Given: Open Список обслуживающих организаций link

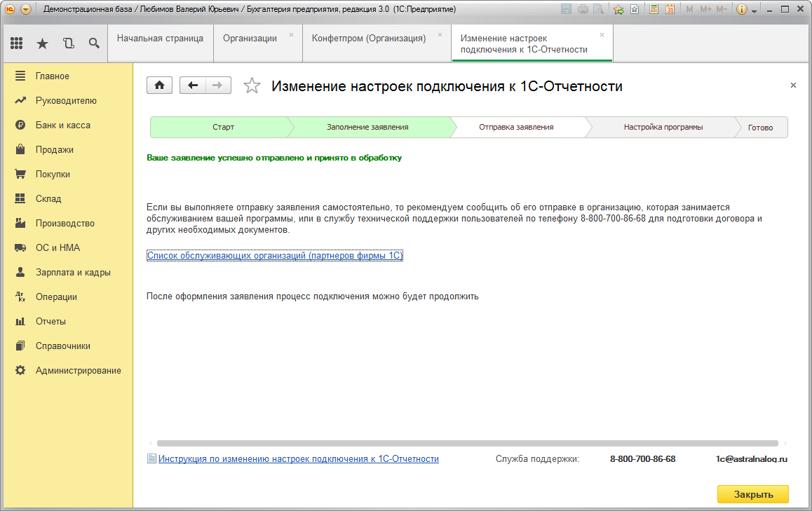Looking at the screenshot, I should point(274,255).
